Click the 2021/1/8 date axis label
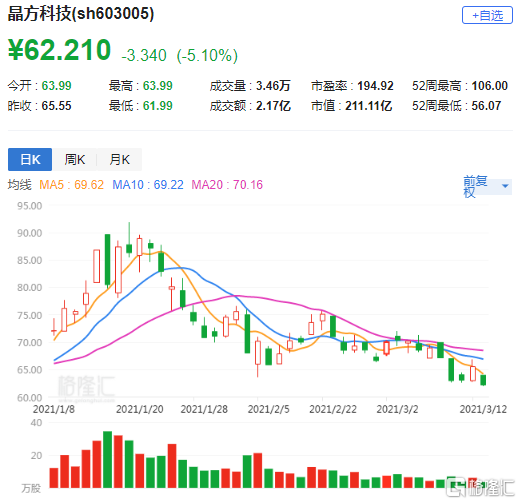This screenshot has width=521, height=504. (54, 409)
